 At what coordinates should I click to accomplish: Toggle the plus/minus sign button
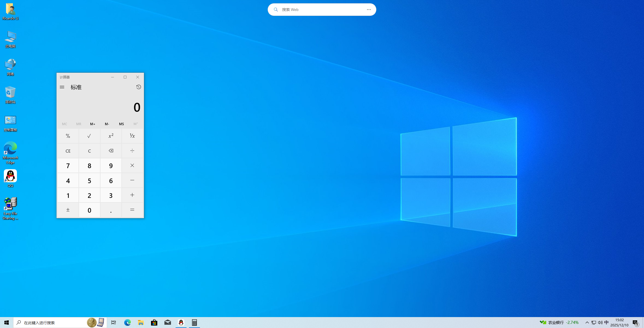68,210
